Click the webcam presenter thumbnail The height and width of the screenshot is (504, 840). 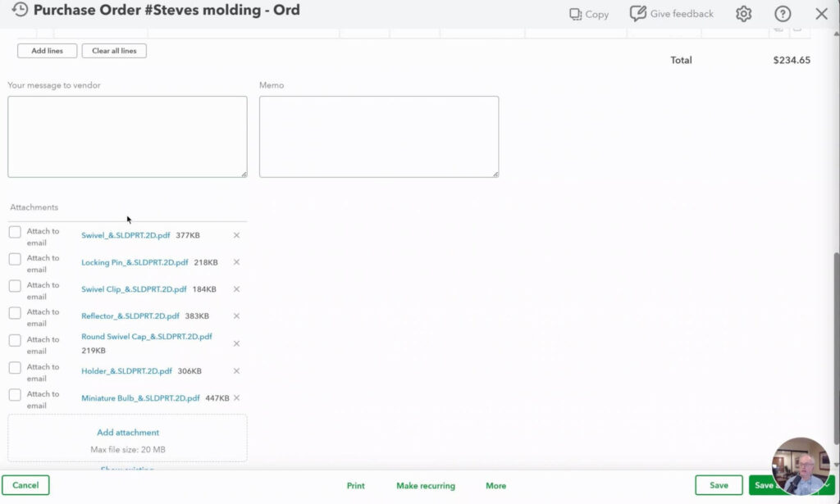801,466
